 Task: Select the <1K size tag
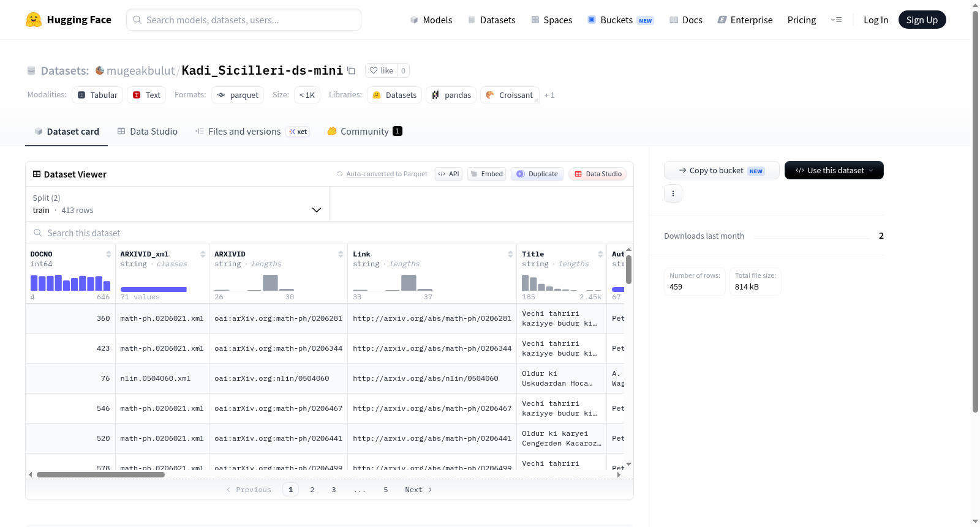click(x=307, y=95)
